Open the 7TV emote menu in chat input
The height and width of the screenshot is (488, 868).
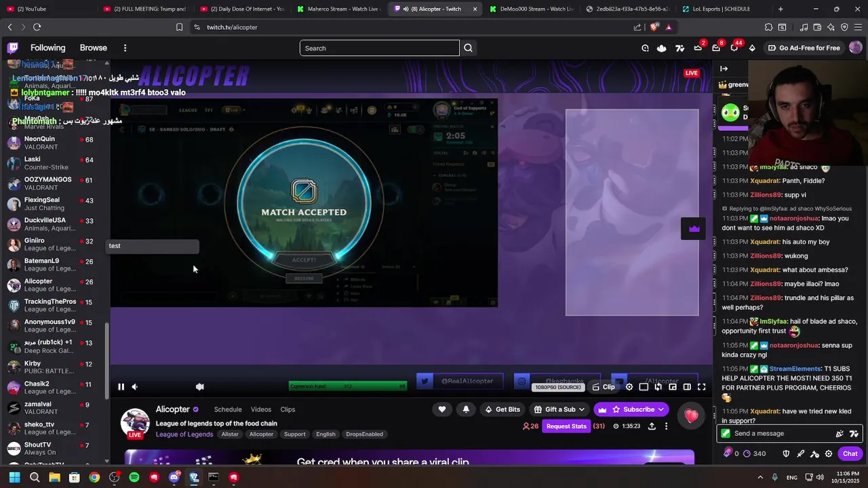(x=854, y=434)
